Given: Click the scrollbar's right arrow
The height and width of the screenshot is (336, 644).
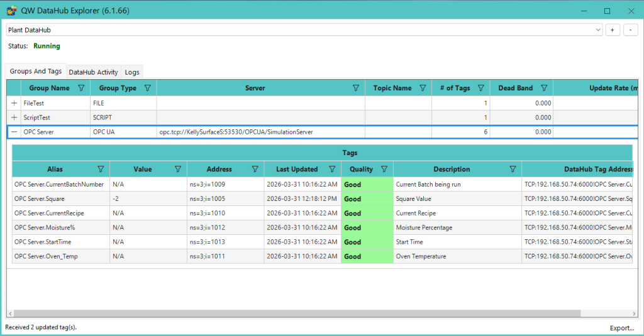Looking at the screenshot, I should pos(634,313).
